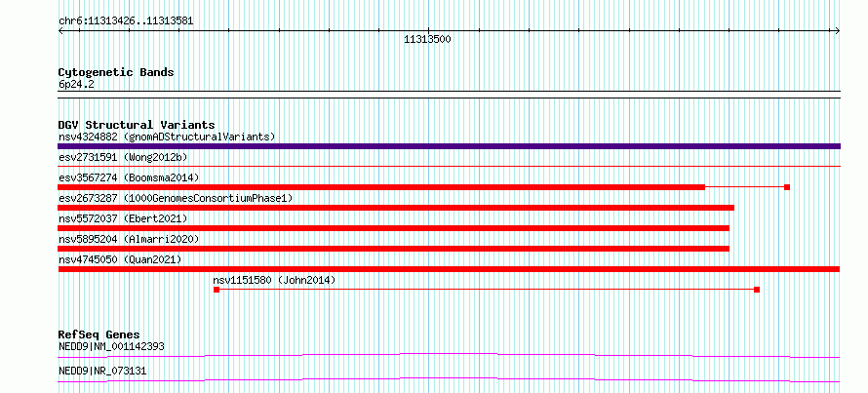The image size is (868, 393).
Task: Open the nsv4745050 (Quan2021) label
Action: tap(120, 259)
